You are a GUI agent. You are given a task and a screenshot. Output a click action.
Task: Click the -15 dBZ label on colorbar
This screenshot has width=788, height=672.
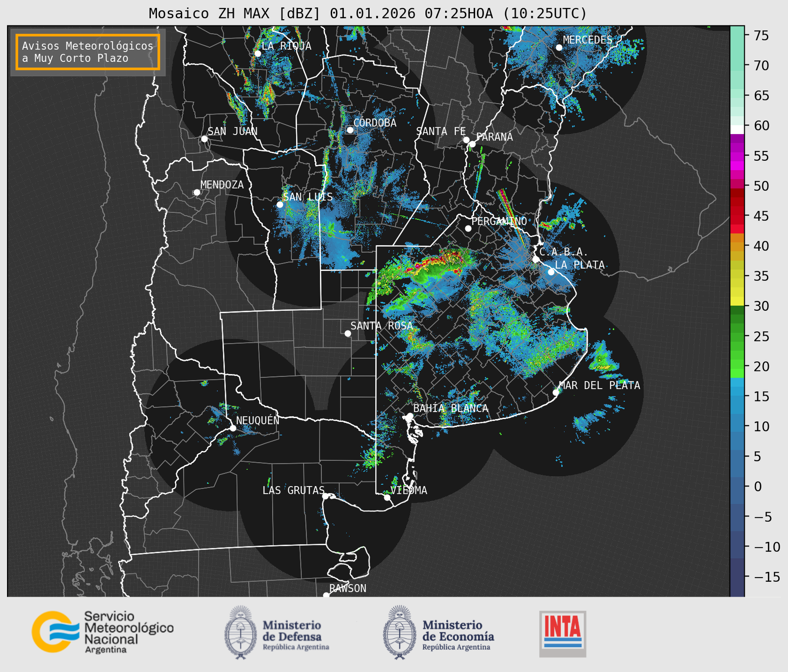[766, 577]
